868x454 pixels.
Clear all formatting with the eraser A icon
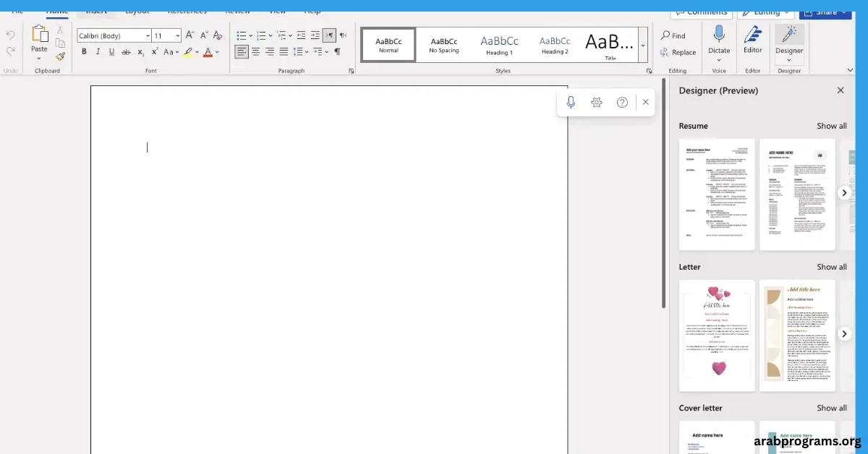pos(219,35)
